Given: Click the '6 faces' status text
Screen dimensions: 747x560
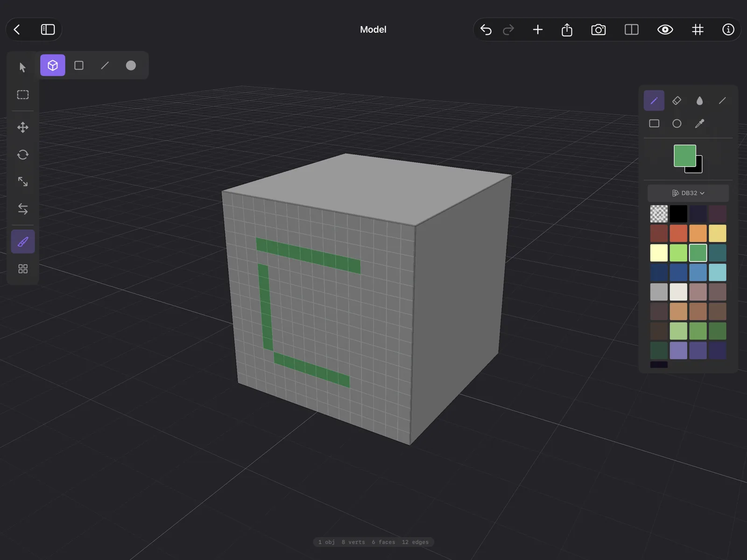Looking at the screenshot, I should pyautogui.click(x=383, y=542).
